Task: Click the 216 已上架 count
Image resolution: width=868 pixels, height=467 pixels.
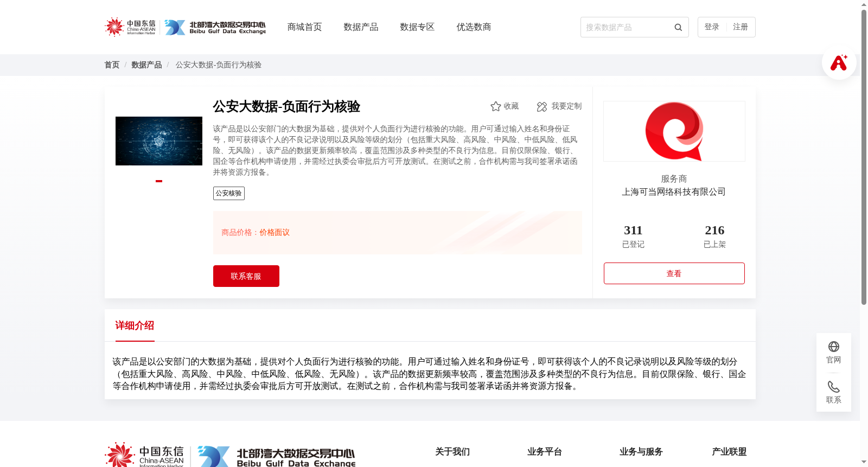Action: pyautogui.click(x=714, y=236)
